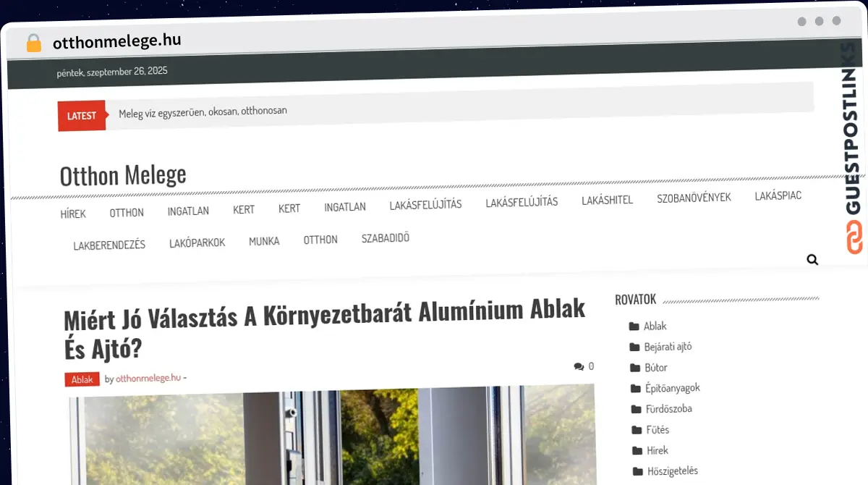868x485 pixels.
Task: Open the otthonmelege.hu author link
Action: point(148,378)
